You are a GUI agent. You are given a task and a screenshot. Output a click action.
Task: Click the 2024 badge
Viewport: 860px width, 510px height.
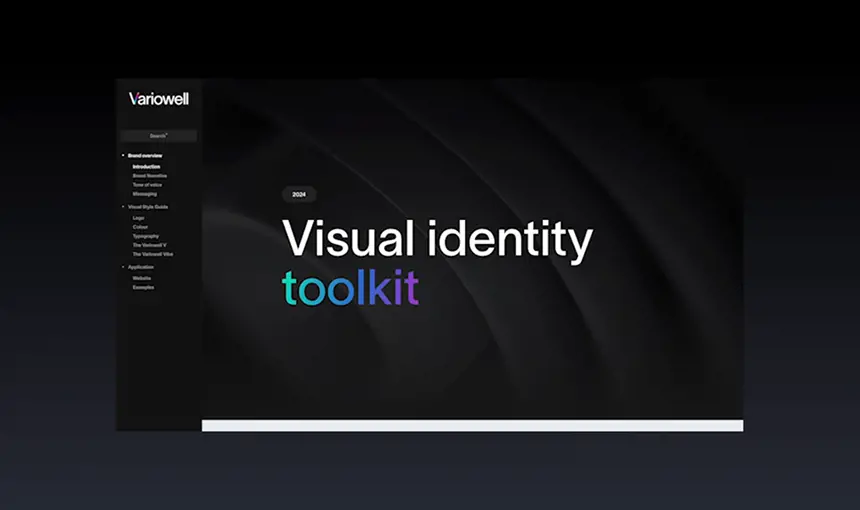click(299, 195)
